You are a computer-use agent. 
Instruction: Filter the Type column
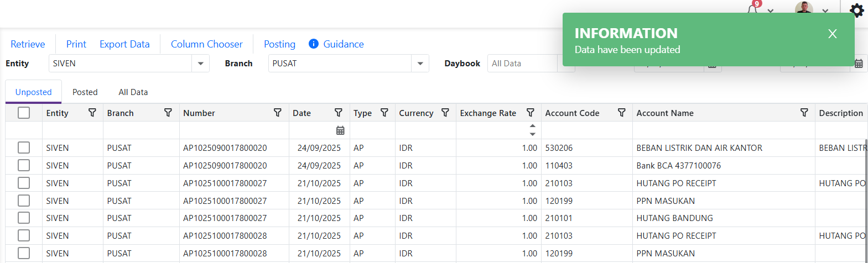point(384,113)
